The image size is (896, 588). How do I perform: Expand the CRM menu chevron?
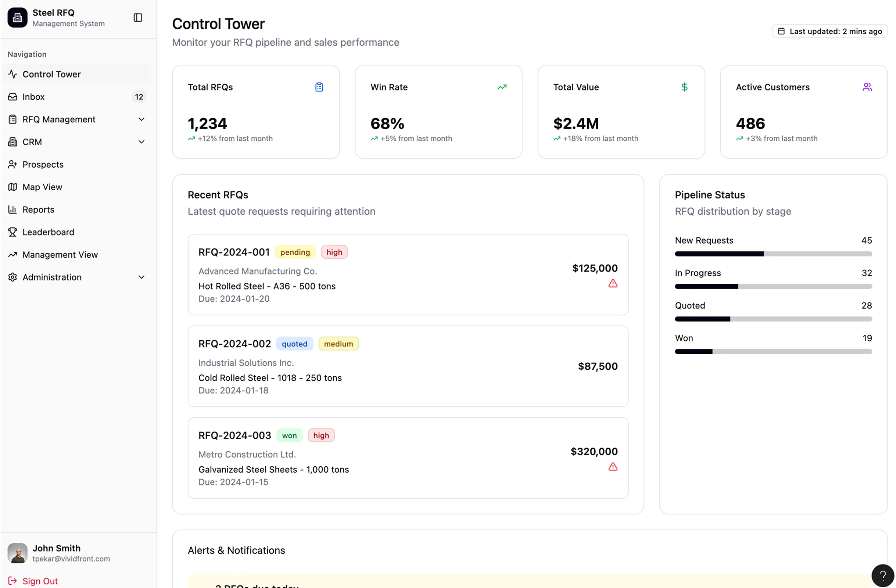141,142
